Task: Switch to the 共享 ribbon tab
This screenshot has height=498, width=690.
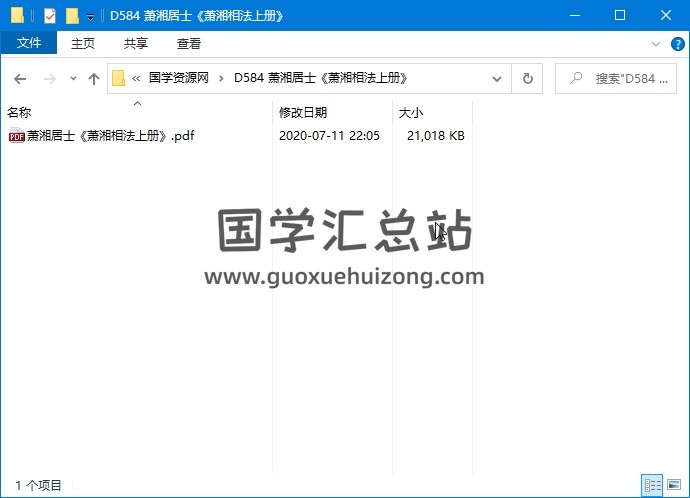Action: [x=136, y=43]
